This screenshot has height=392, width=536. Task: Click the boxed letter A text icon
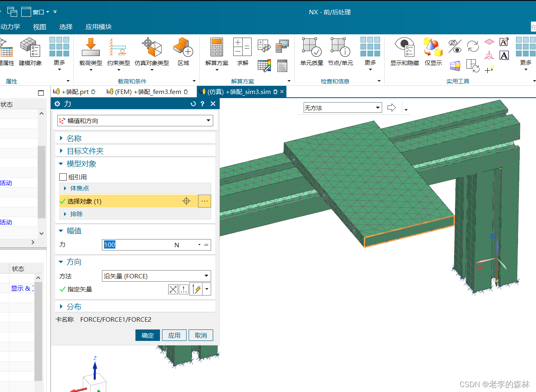[x=504, y=55]
